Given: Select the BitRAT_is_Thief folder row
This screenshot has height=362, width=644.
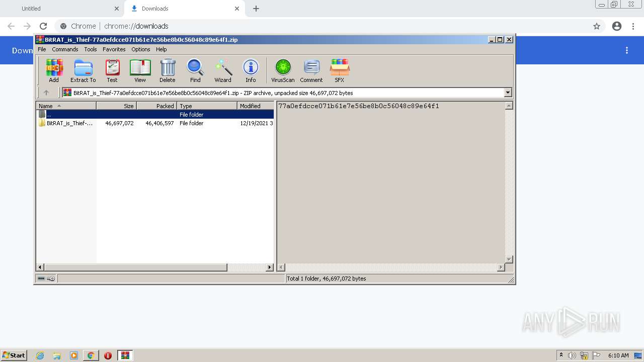Looking at the screenshot, I should point(155,123).
